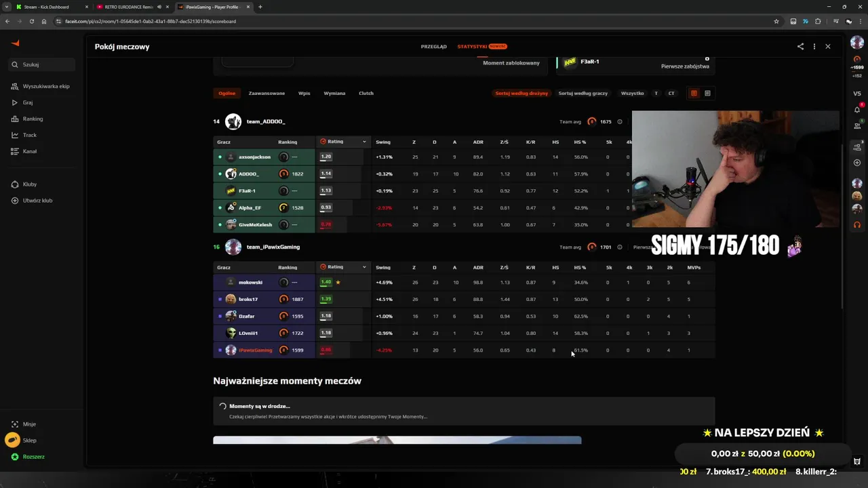Viewport: 868px width, 488px height.
Task: Open the Kluby section
Action: [24, 184]
